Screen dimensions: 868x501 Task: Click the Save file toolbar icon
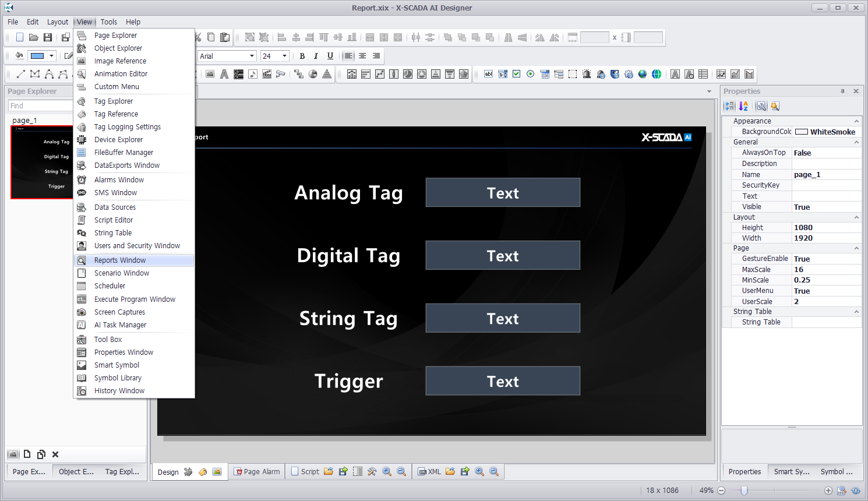pos(48,37)
